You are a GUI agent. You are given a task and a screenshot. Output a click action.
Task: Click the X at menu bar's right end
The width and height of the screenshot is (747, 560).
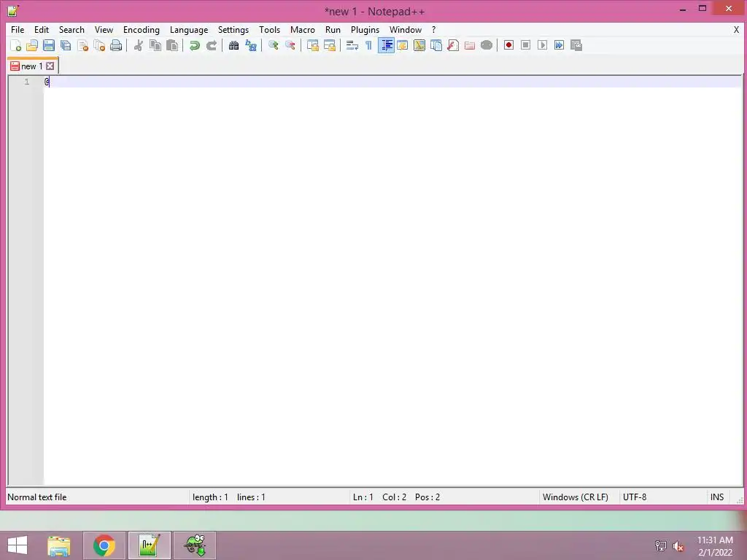coord(736,29)
